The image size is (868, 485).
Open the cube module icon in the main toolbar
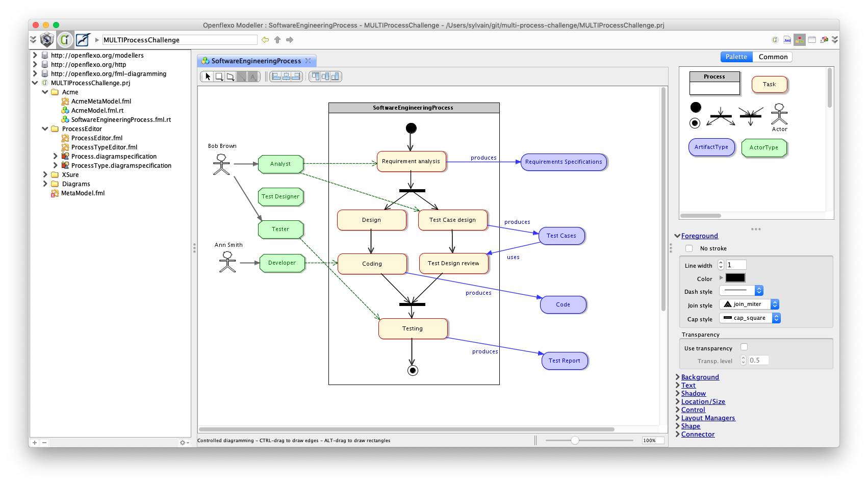click(x=47, y=39)
